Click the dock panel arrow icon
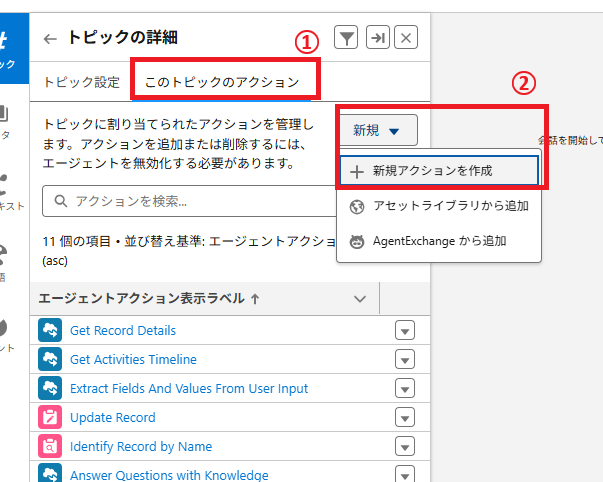Viewport: 603px width, 482px height. pos(376,38)
